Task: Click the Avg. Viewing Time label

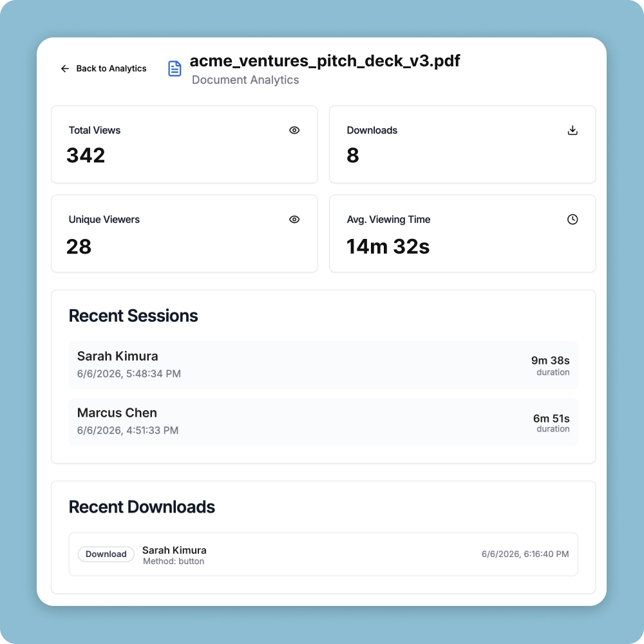Action: click(x=388, y=220)
